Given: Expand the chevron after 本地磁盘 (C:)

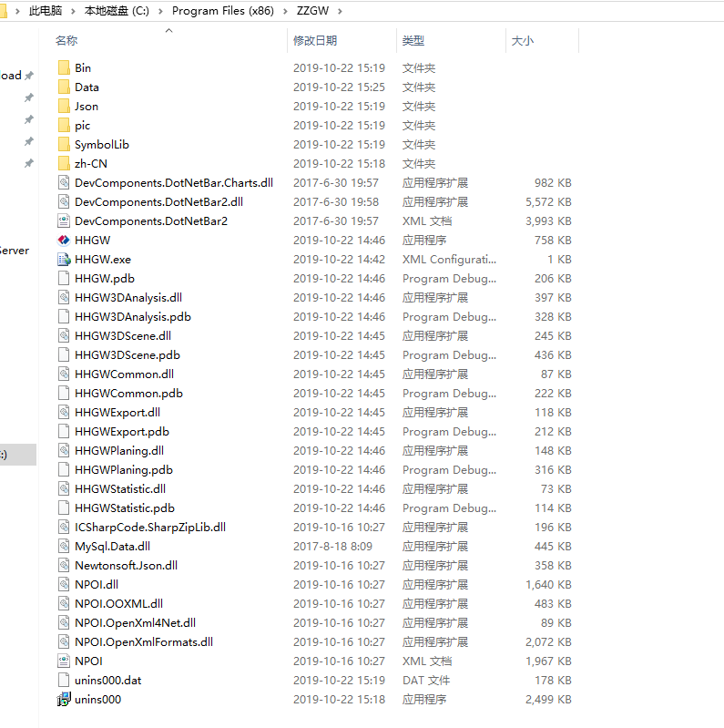Looking at the screenshot, I should pos(160,11).
